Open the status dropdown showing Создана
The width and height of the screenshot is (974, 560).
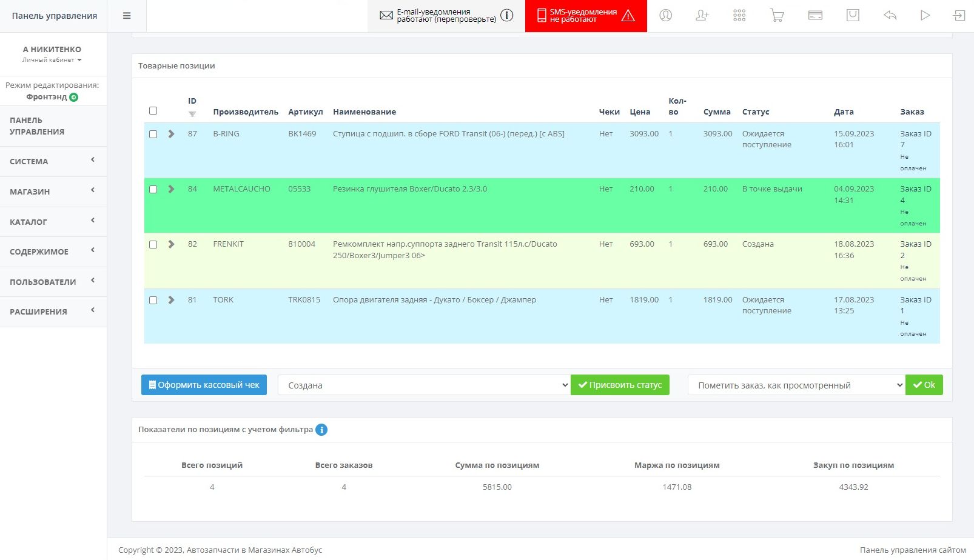(423, 385)
